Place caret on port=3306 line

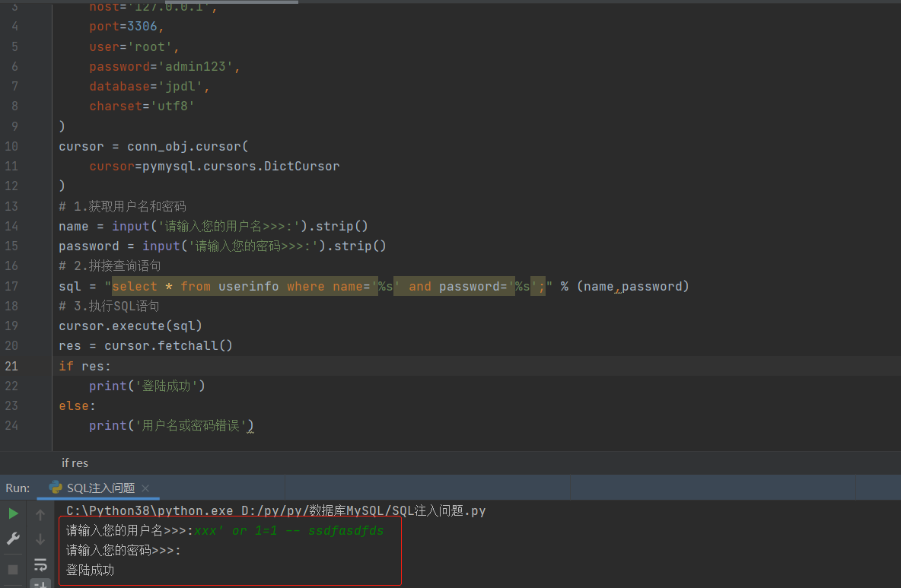pos(126,27)
